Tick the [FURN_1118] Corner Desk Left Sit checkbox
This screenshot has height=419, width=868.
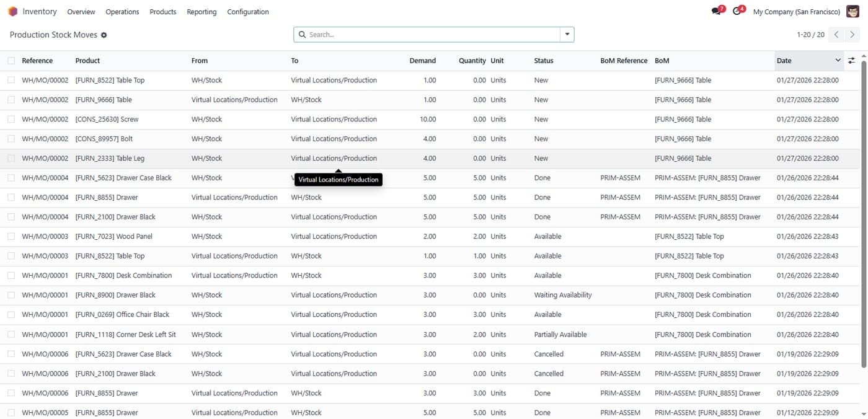coord(11,334)
